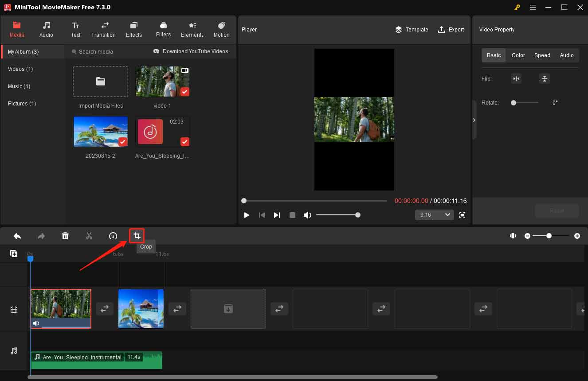Open the Text tab
588x381 pixels.
[75, 29]
